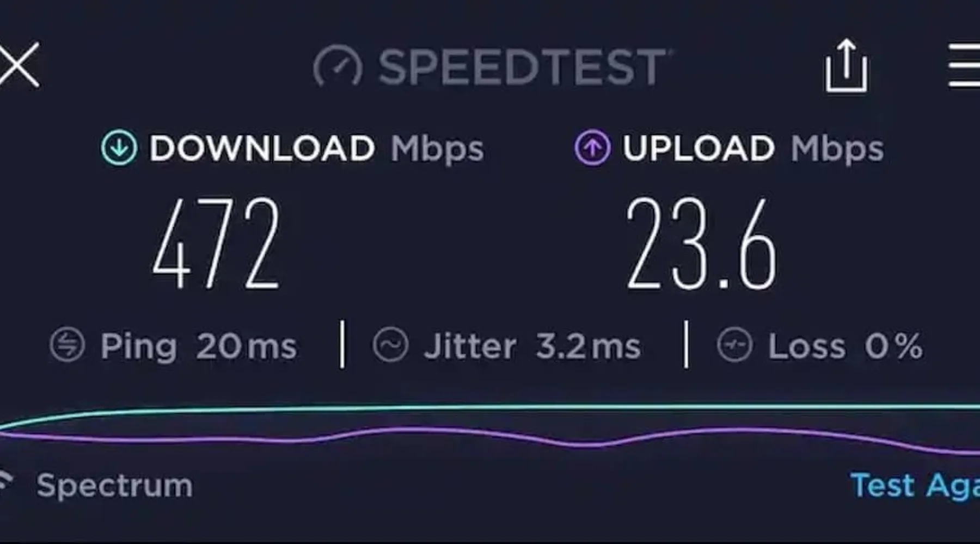Click the Loss 0% reading

coord(846,347)
